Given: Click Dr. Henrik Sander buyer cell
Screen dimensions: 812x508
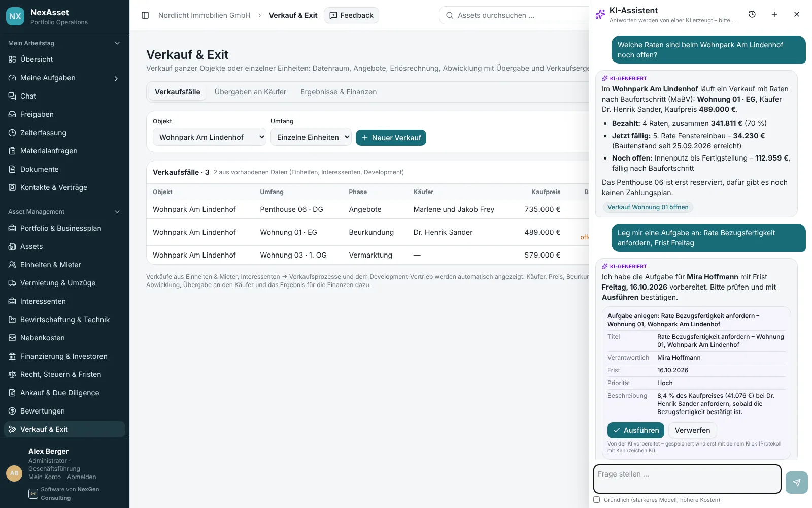Looking at the screenshot, I should [443, 232].
